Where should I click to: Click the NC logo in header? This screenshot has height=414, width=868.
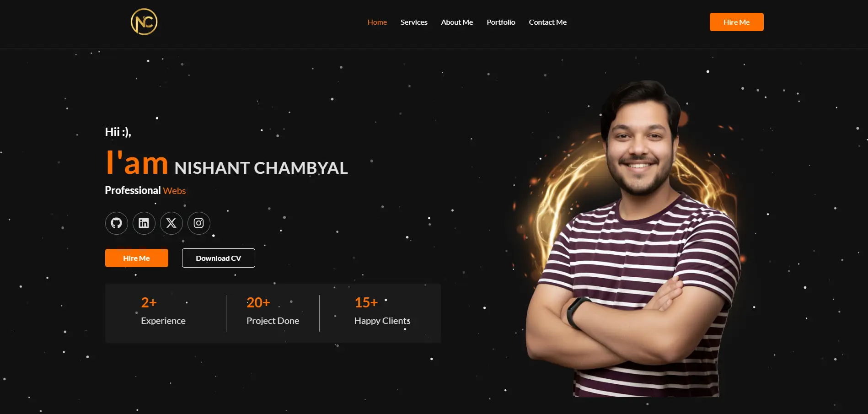(x=144, y=22)
